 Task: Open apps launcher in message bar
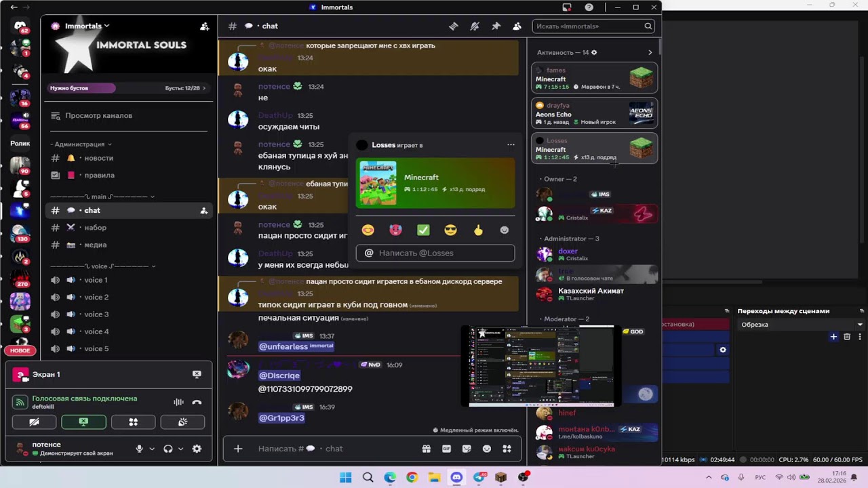[x=507, y=449]
